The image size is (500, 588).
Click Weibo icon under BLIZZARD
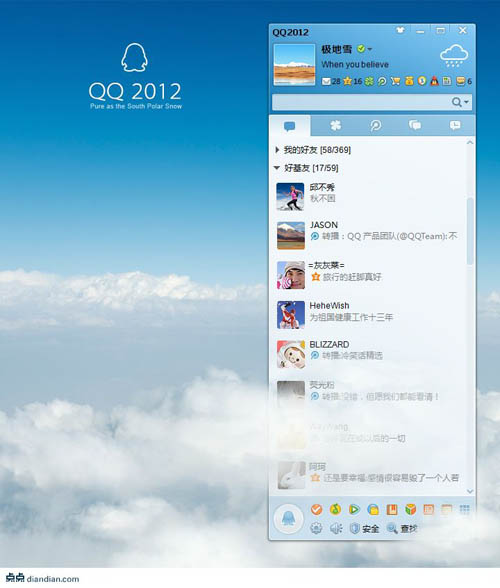tap(314, 355)
